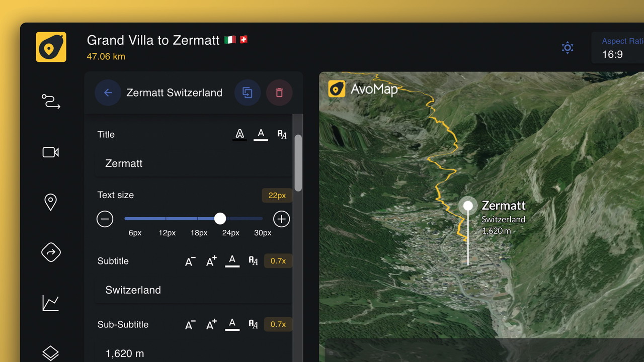
Task: Decrease text size with minus button
Action: 105,219
